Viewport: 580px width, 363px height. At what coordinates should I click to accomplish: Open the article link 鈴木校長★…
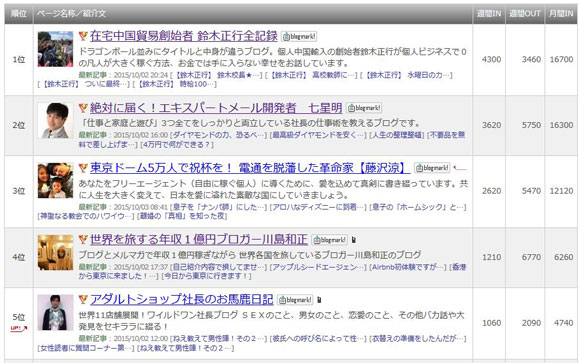[216, 75]
